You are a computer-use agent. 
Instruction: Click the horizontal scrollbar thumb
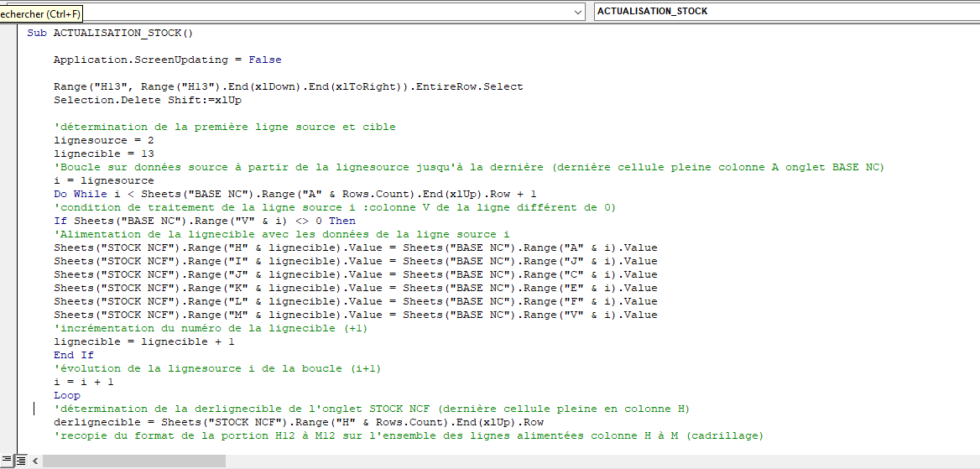click(133, 461)
